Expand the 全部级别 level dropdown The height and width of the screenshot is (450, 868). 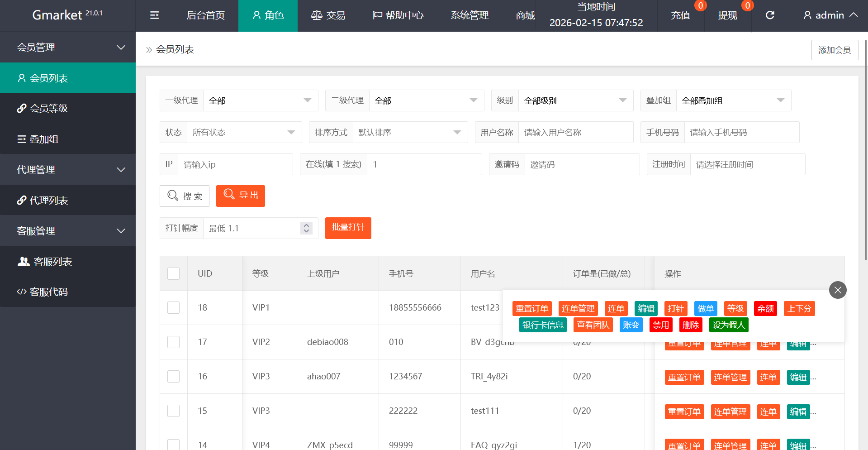[x=574, y=101]
